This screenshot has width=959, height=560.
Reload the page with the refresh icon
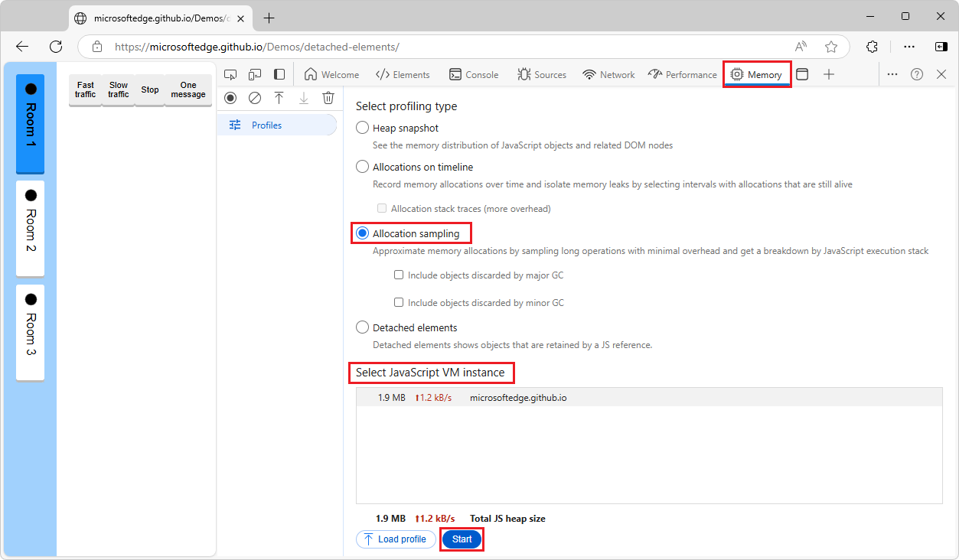pyautogui.click(x=55, y=47)
